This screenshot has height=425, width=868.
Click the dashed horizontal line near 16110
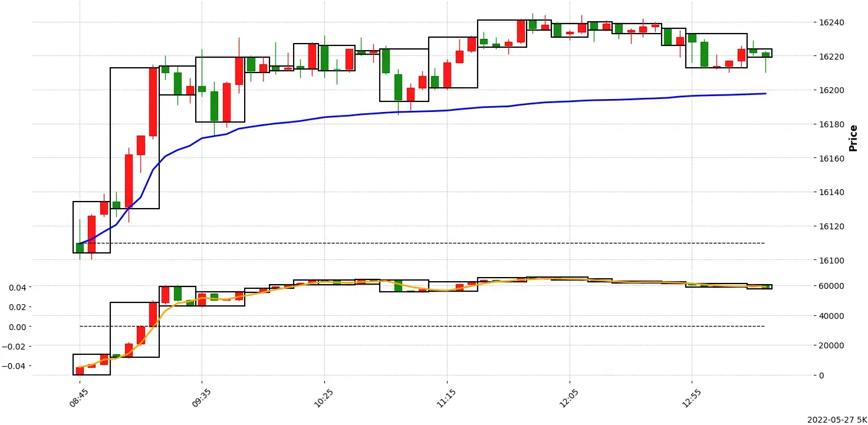(422, 243)
